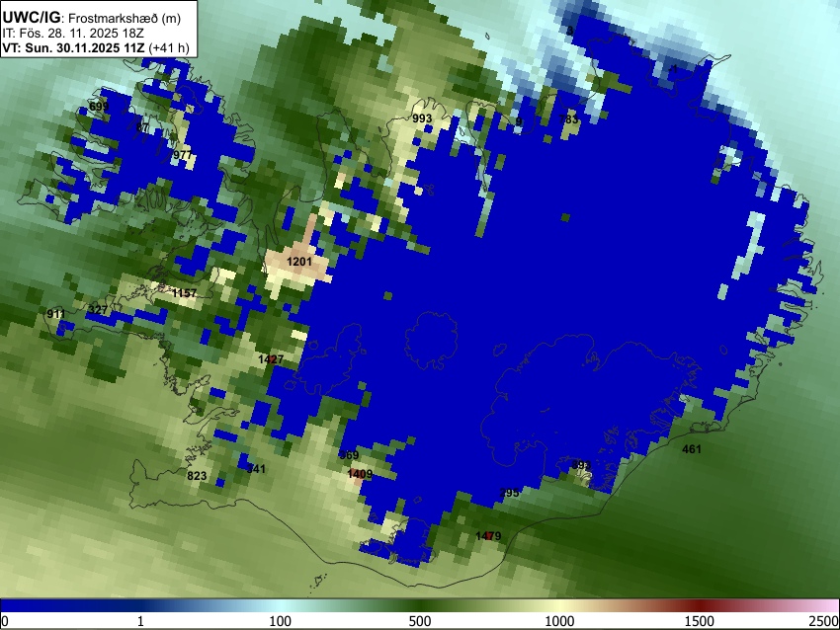Click the 1409 value on the map
840x630 pixels.
[360, 474]
